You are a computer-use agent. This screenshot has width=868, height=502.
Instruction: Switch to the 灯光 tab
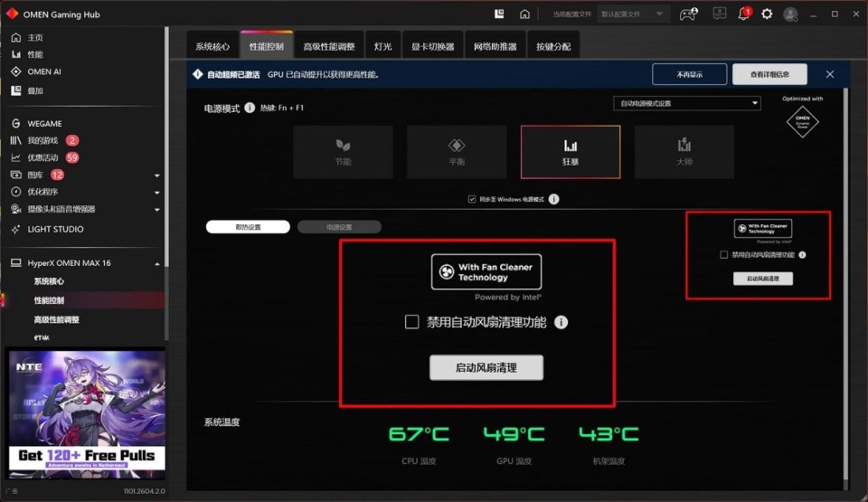point(382,46)
